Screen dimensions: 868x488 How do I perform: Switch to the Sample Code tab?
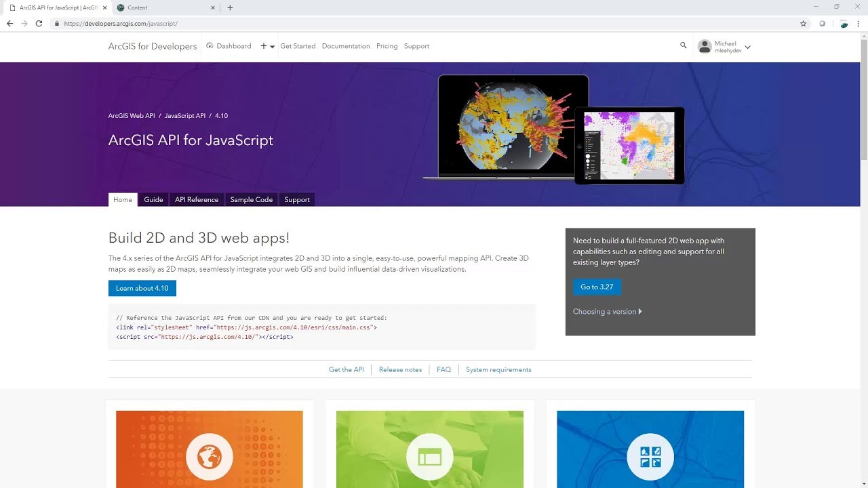pyautogui.click(x=251, y=199)
